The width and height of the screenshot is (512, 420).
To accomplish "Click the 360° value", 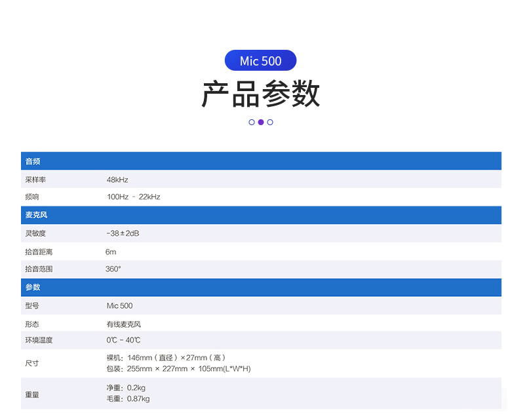I will [x=113, y=269].
